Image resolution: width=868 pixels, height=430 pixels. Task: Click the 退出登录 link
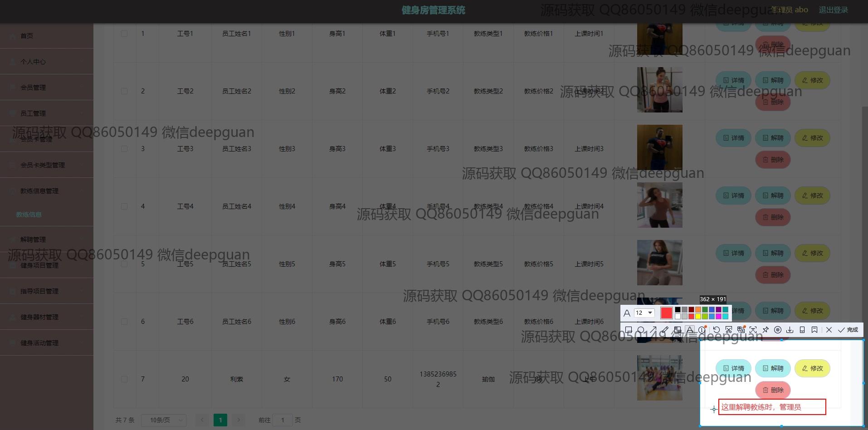point(833,10)
